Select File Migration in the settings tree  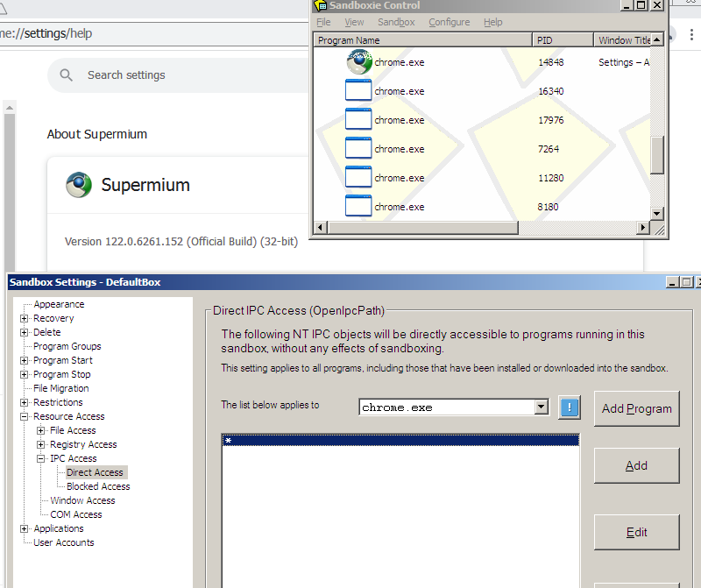pos(60,388)
